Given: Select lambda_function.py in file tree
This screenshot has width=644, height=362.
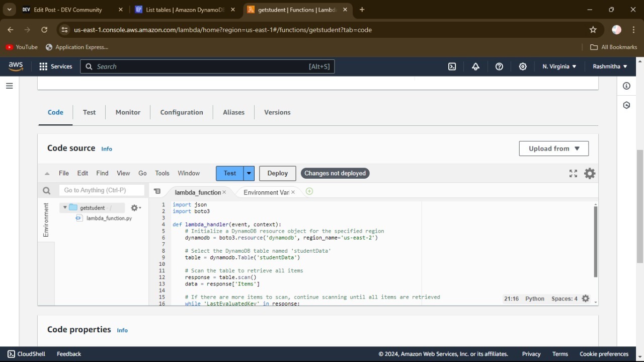Looking at the screenshot, I should (x=109, y=219).
